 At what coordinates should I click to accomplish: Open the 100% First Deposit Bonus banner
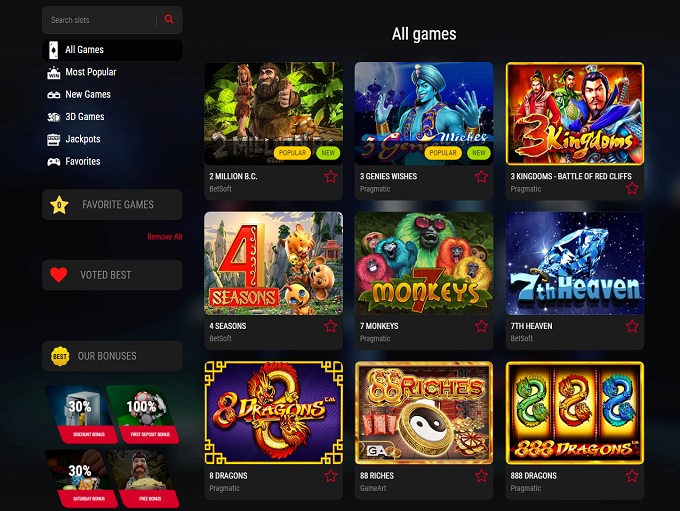tap(143, 414)
